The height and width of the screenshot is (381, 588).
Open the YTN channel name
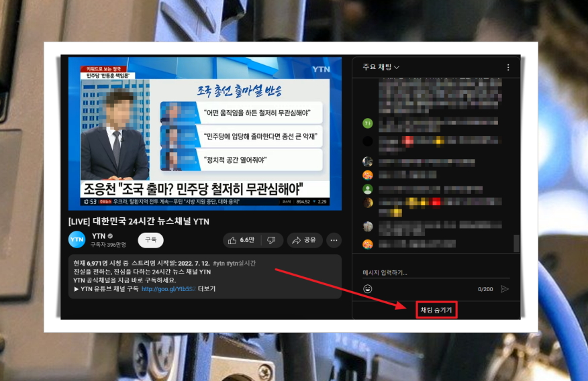(99, 236)
